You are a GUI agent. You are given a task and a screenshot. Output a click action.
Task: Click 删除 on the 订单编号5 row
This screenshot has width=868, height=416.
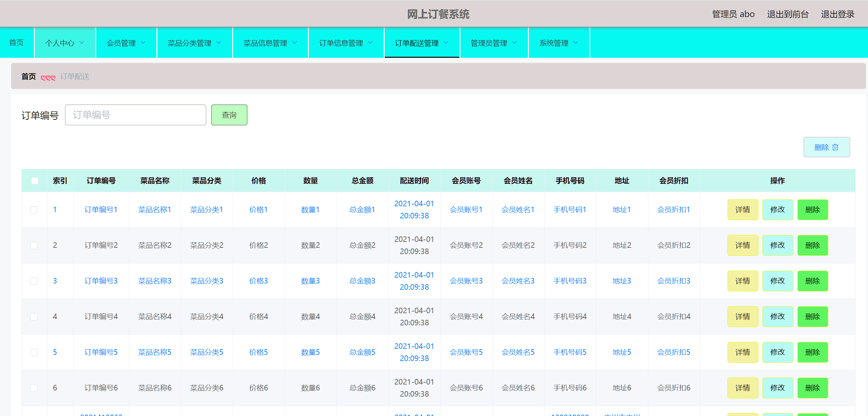pyautogui.click(x=812, y=352)
